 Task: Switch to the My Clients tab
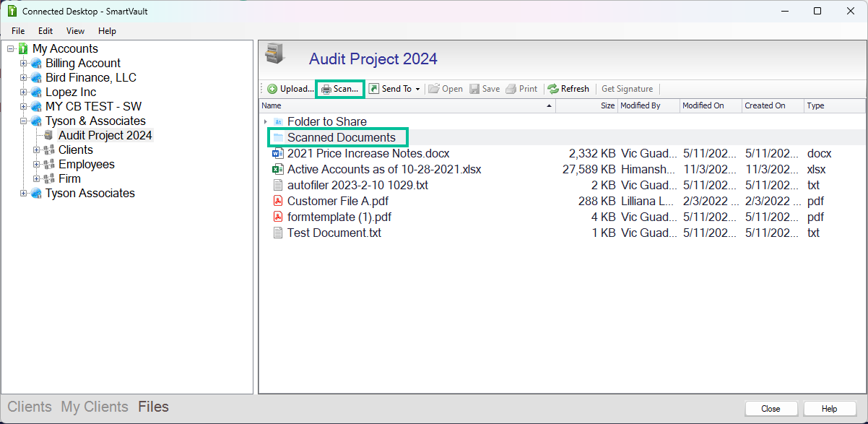point(95,407)
